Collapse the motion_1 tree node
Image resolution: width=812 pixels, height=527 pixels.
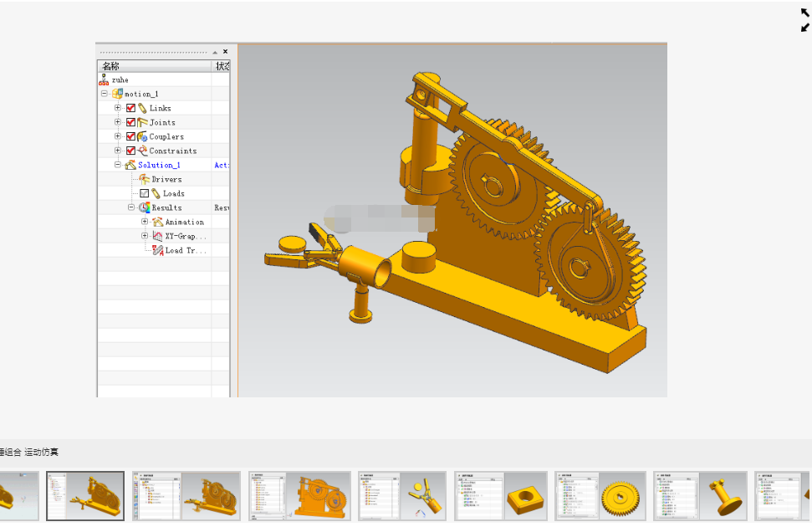[x=105, y=94]
